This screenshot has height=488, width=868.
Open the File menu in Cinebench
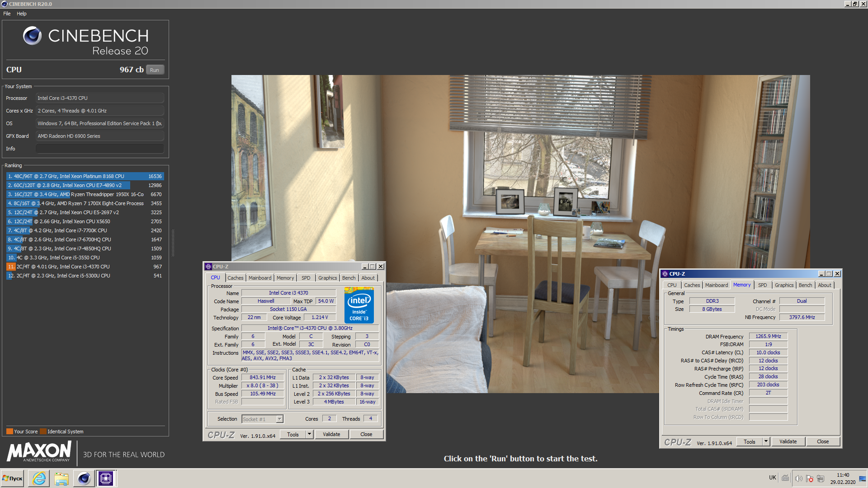pos(7,14)
